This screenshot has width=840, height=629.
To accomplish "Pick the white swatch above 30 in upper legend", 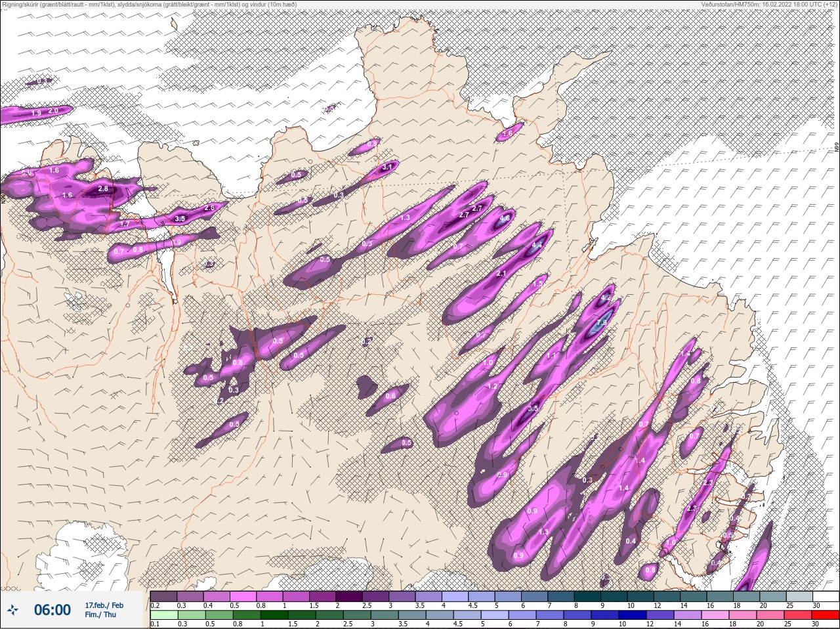I will tap(826, 596).
